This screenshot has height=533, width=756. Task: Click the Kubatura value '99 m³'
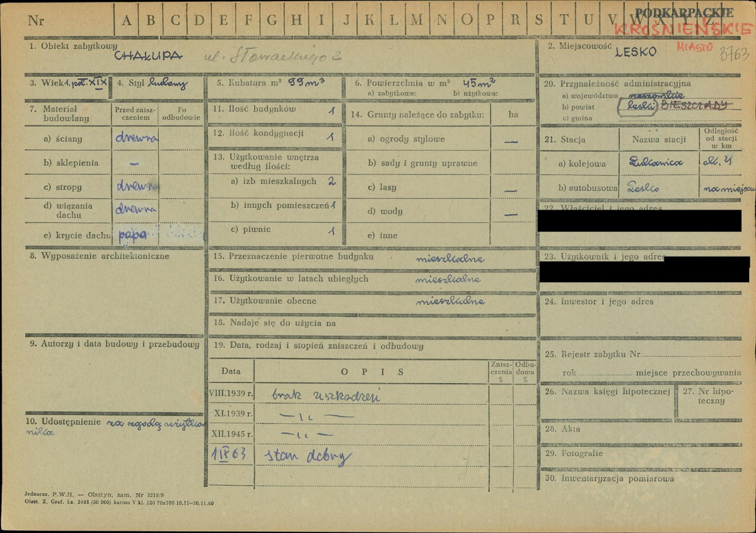306,83
